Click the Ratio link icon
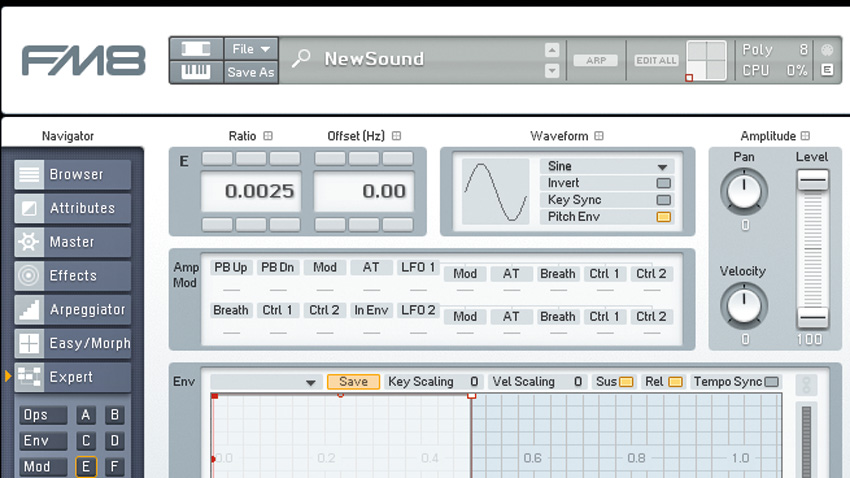The height and width of the screenshot is (478, 850). tap(268, 136)
